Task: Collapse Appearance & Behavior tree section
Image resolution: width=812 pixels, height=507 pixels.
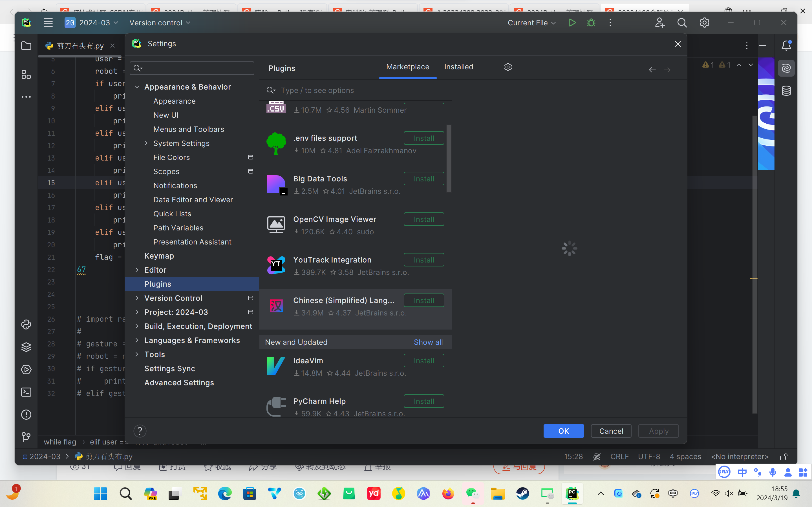Action: [x=137, y=87]
